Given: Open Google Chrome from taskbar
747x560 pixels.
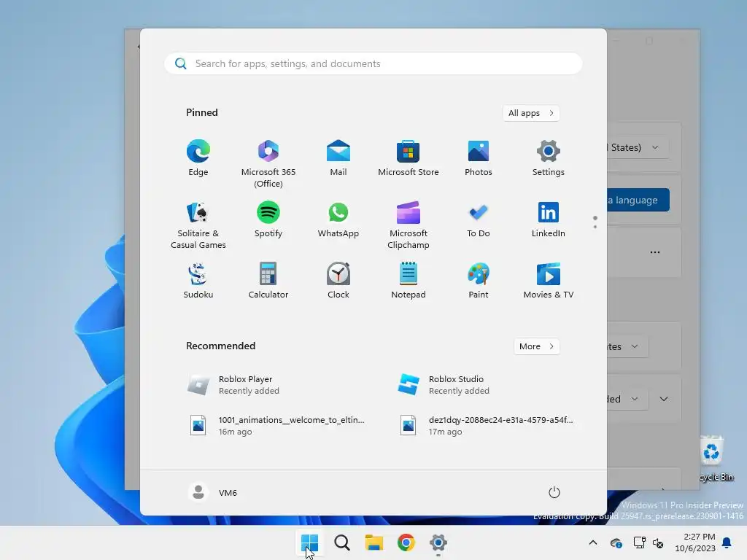Looking at the screenshot, I should pos(406,542).
